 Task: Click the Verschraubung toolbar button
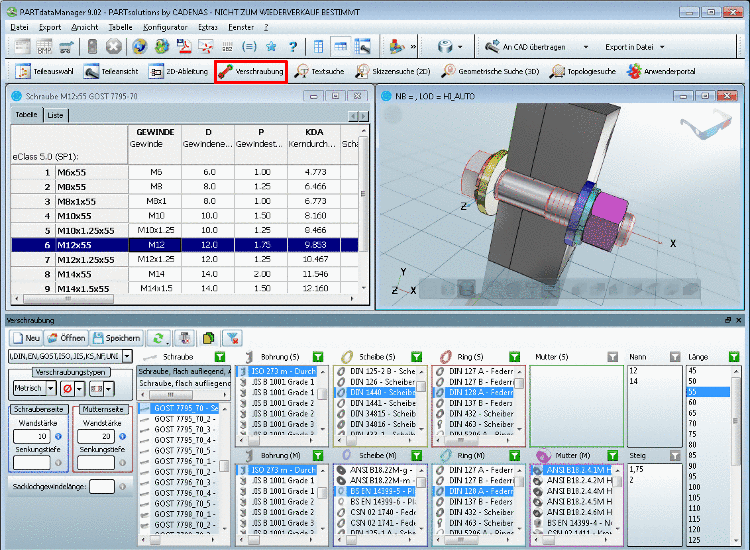click(x=250, y=72)
